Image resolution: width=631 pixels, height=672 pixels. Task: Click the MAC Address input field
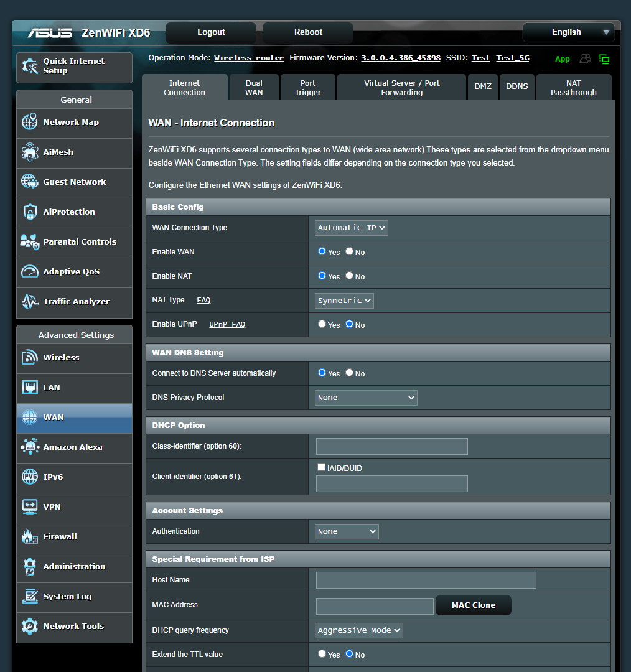coord(375,606)
